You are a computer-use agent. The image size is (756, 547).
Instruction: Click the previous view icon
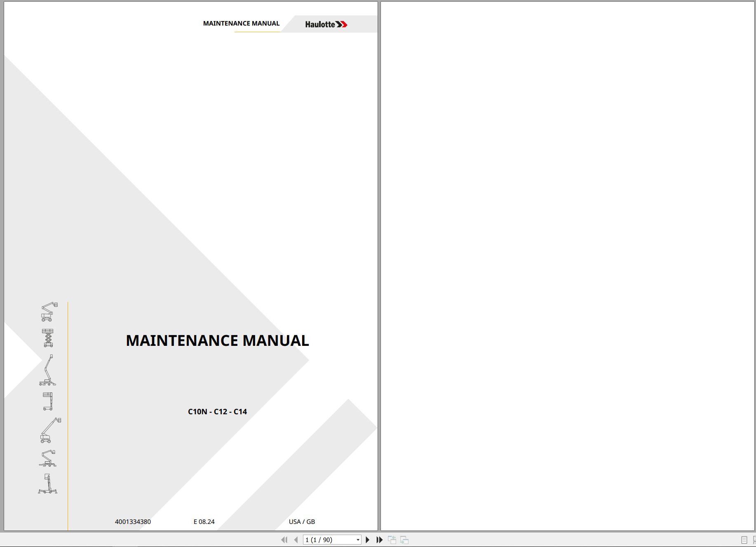(392, 540)
